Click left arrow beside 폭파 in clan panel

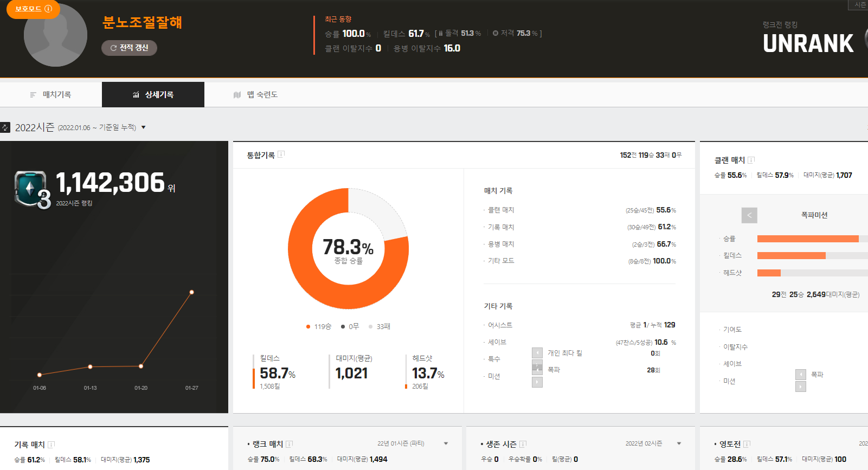click(801, 375)
